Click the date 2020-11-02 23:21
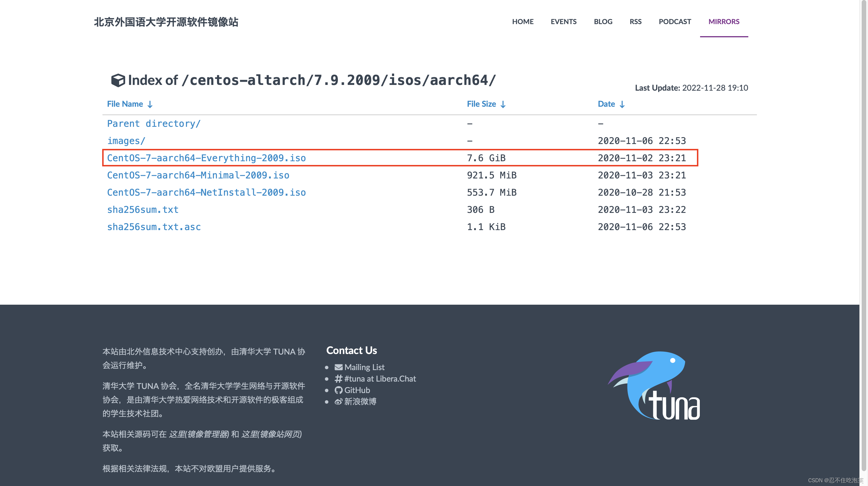 pyautogui.click(x=642, y=158)
